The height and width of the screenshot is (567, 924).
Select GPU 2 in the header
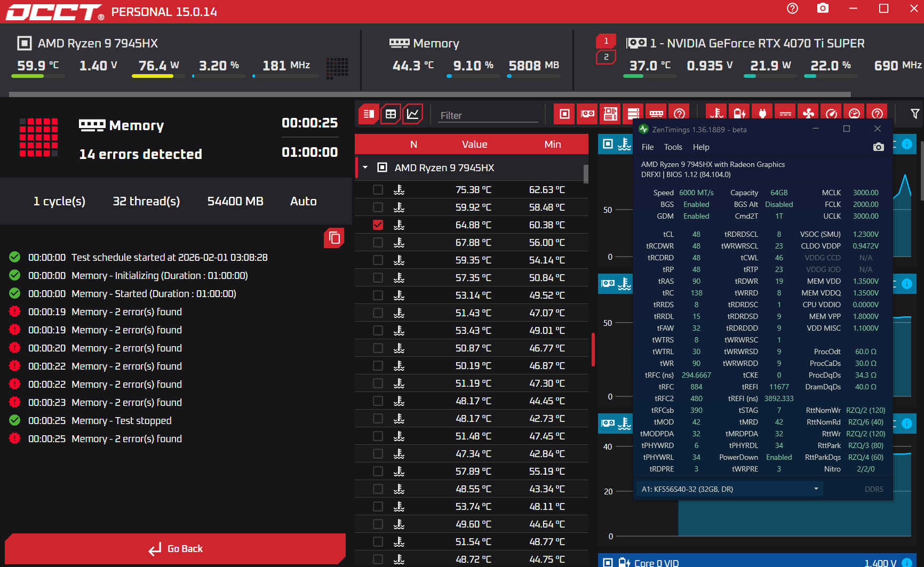(x=606, y=57)
